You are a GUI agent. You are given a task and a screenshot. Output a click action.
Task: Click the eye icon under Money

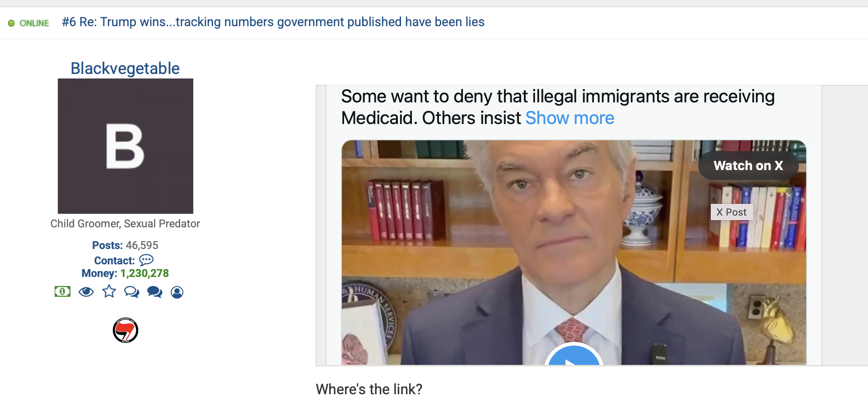[x=86, y=292]
